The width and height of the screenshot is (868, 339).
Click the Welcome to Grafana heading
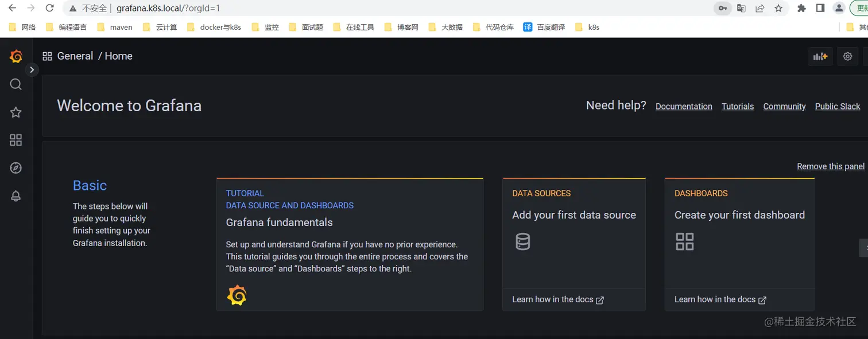[x=129, y=106]
